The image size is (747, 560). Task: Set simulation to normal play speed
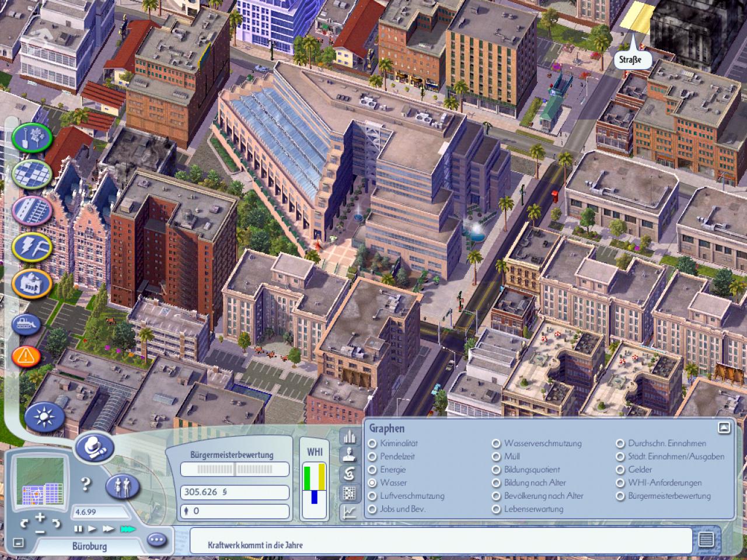tap(92, 529)
